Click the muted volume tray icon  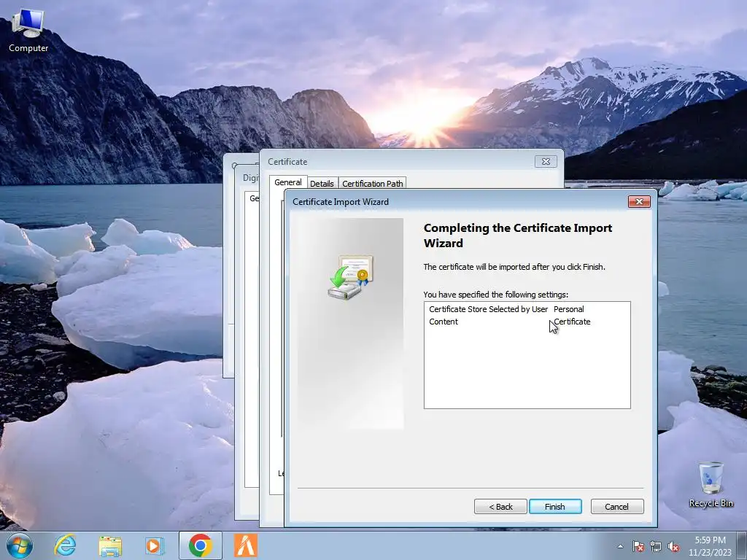pyautogui.click(x=673, y=546)
